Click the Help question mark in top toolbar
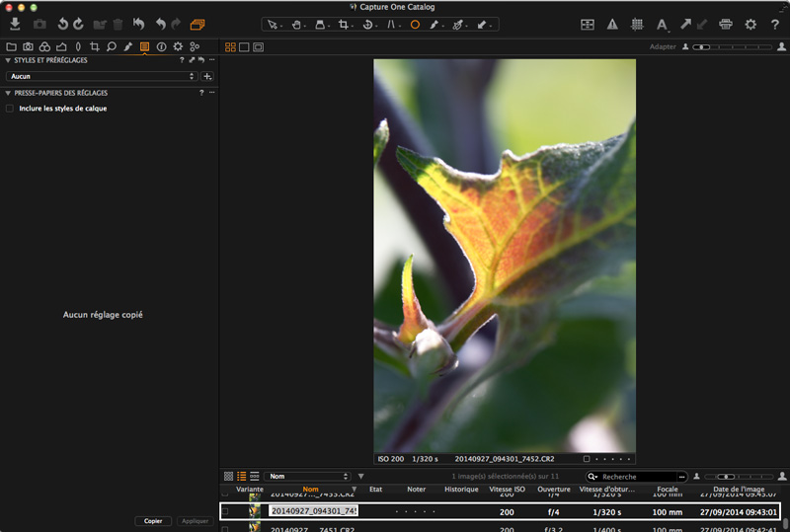The image size is (790, 532). 775,24
